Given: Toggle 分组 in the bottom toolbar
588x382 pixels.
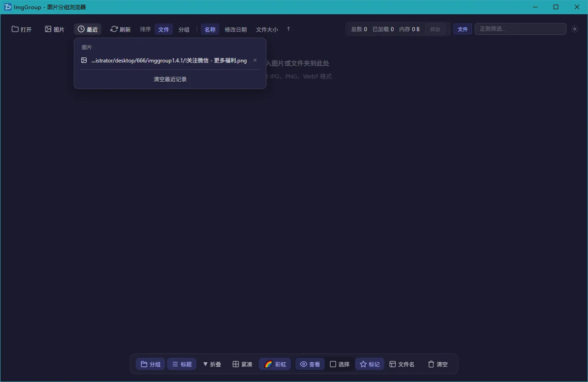Looking at the screenshot, I should pos(150,364).
